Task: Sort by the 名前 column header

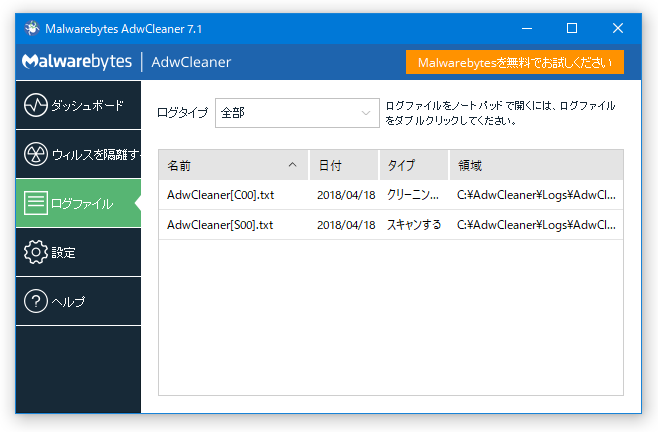Action: (233, 165)
